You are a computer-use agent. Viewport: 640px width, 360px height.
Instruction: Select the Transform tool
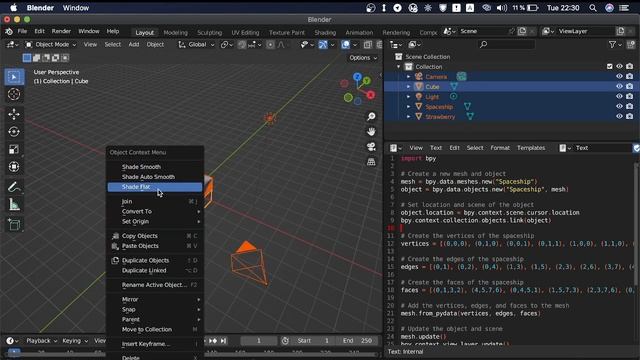point(14,167)
